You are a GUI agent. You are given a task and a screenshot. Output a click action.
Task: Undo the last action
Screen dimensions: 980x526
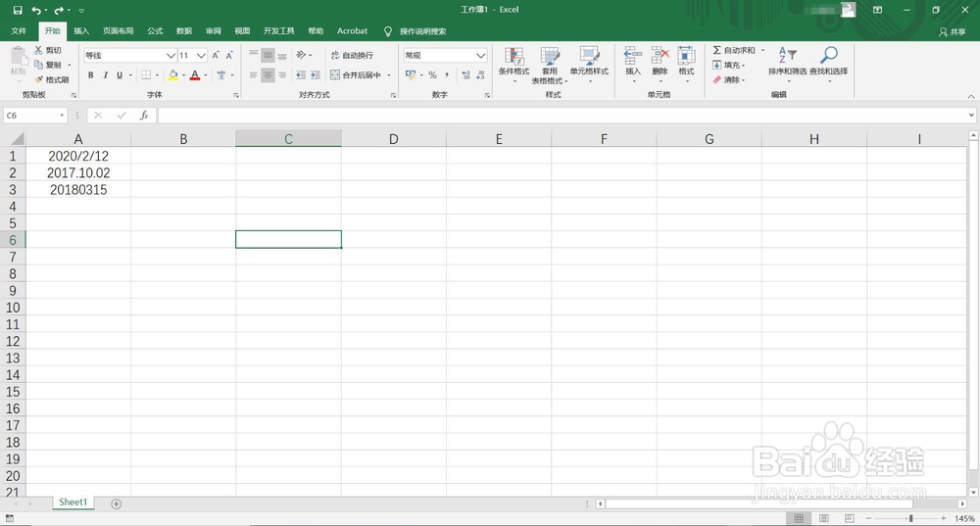click(x=37, y=10)
